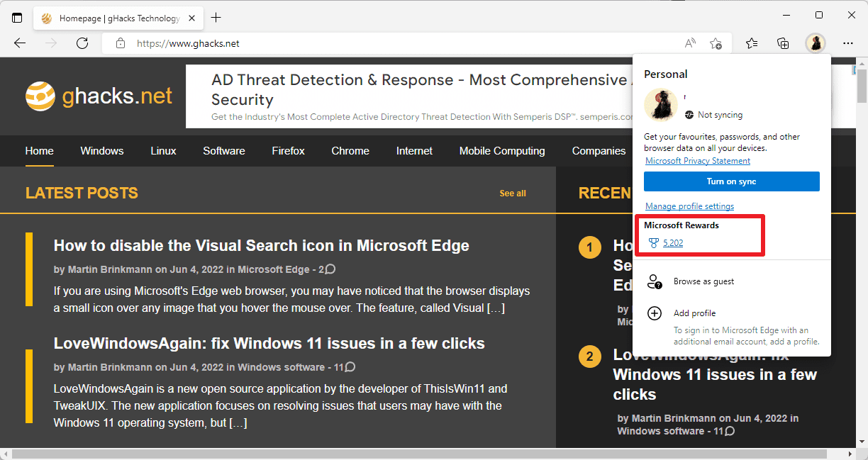The height and width of the screenshot is (460, 868).
Task: Click inside the address bar
Action: tap(284, 43)
